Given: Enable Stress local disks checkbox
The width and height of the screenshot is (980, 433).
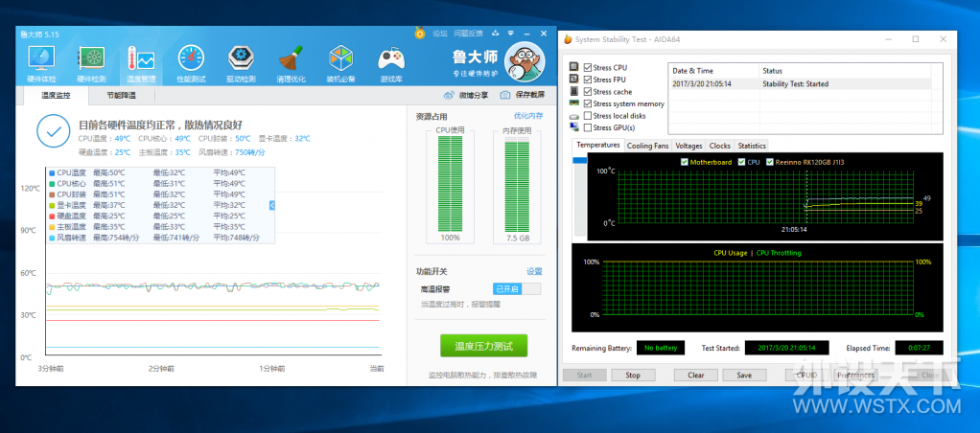Looking at the screenshot, I should coord(588,116).
